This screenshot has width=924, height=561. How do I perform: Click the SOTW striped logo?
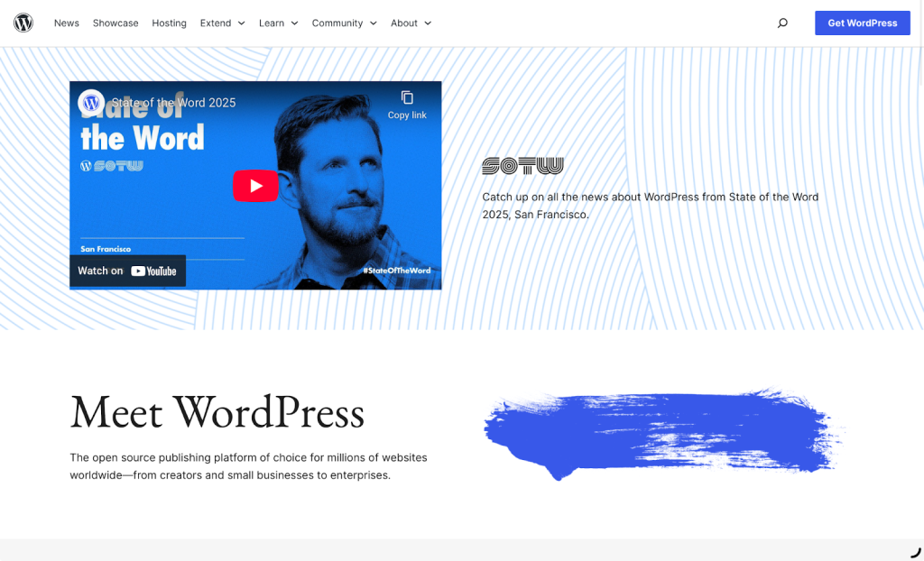(522, 166)
